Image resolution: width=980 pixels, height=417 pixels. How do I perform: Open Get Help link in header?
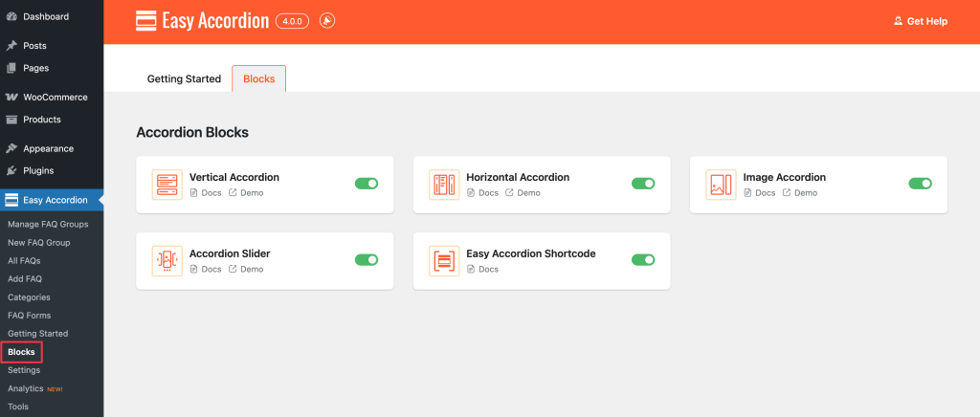point(920,21)
